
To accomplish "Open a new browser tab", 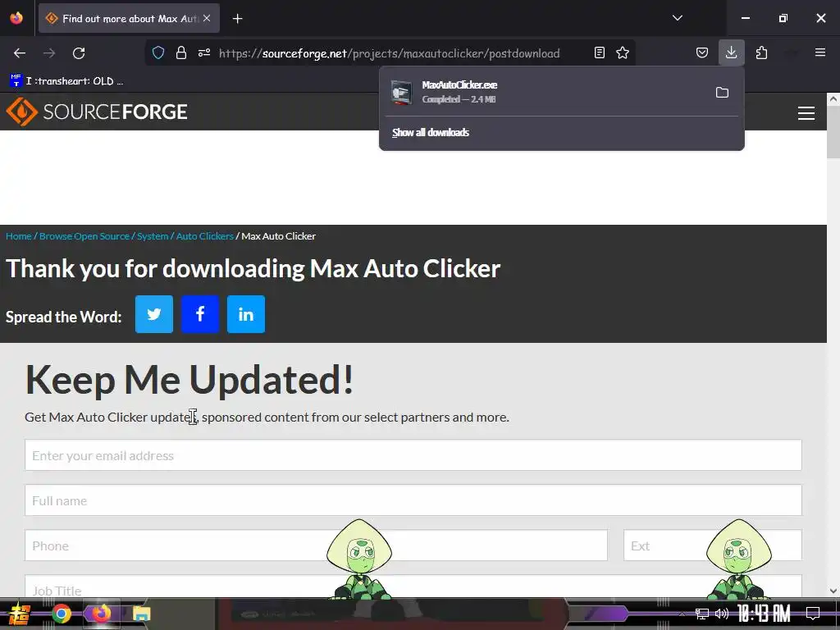I will (x=237, y=19).
